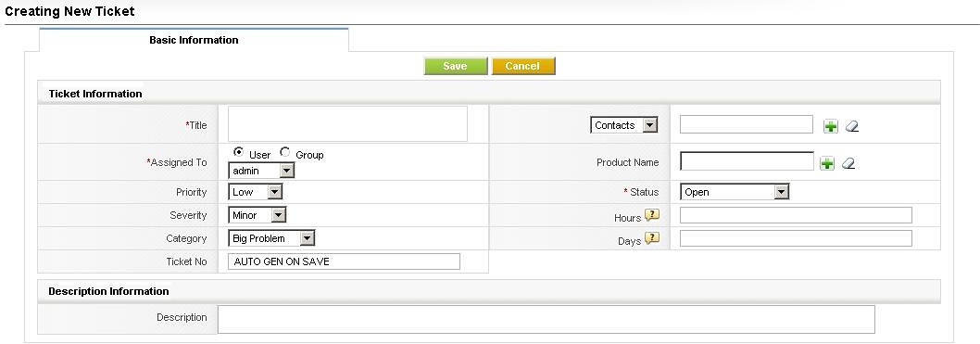
Task: Open the Severity dropdown showing Minor
Action: point(257,215)
